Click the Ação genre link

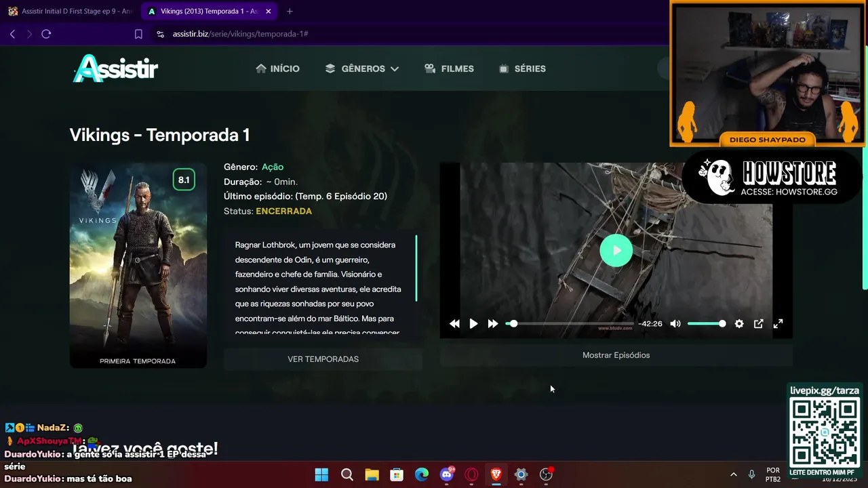tap(273, 167)
